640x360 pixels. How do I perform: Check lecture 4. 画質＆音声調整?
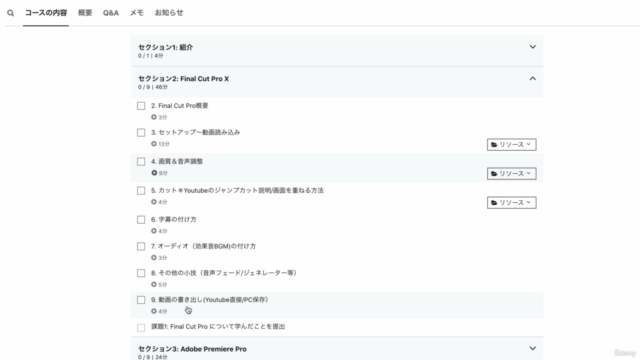click(141, 162)
